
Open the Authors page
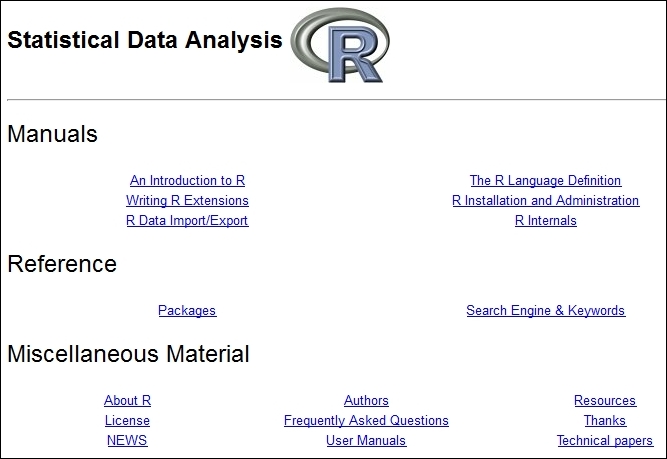click(x=366, y=400)
